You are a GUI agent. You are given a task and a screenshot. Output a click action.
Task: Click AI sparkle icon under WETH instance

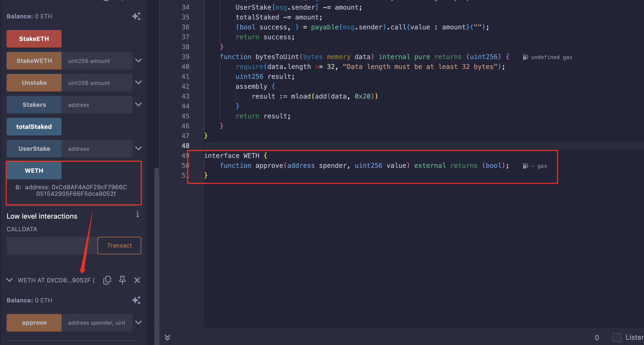(136, 300)
